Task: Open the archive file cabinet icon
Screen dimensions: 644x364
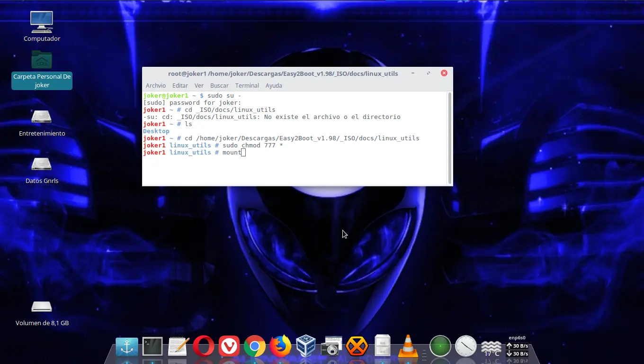Action: coord(383,346)
